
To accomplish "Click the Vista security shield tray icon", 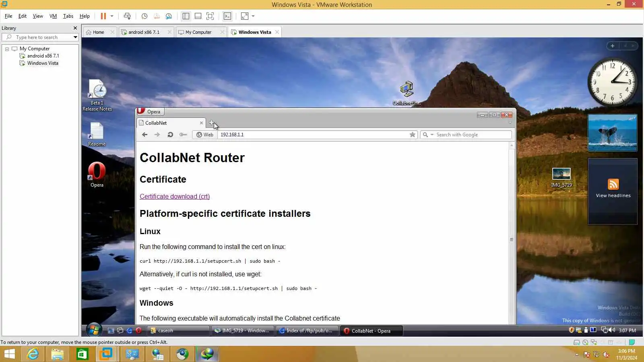I will [x=571, y=330].
